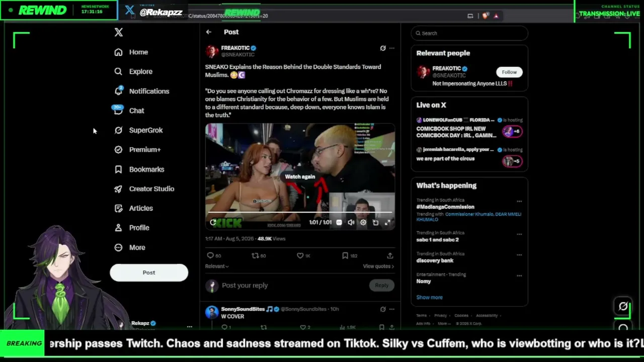This screenshot has width=644, height=362.
Task: Click the reply icon under the post
Action: point(210,256)
